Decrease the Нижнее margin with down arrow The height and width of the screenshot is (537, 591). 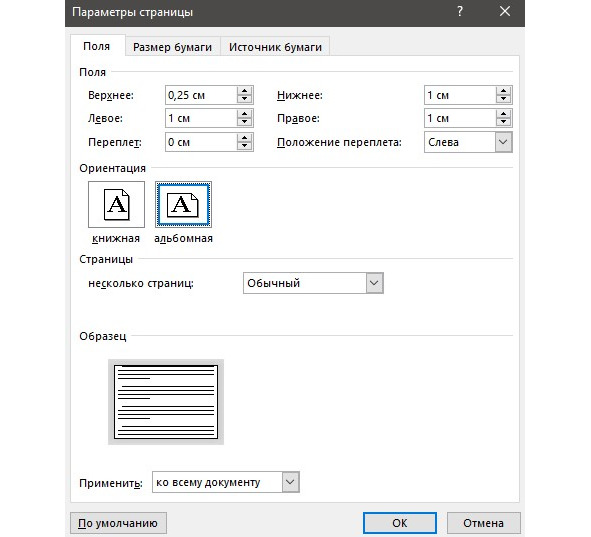504,99
